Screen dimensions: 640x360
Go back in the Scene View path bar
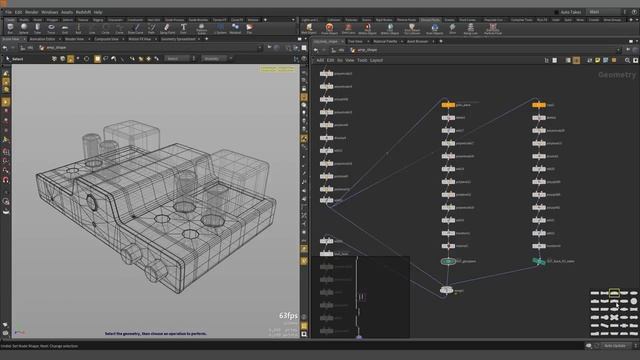pyautogui.click(x=4, y=48)
